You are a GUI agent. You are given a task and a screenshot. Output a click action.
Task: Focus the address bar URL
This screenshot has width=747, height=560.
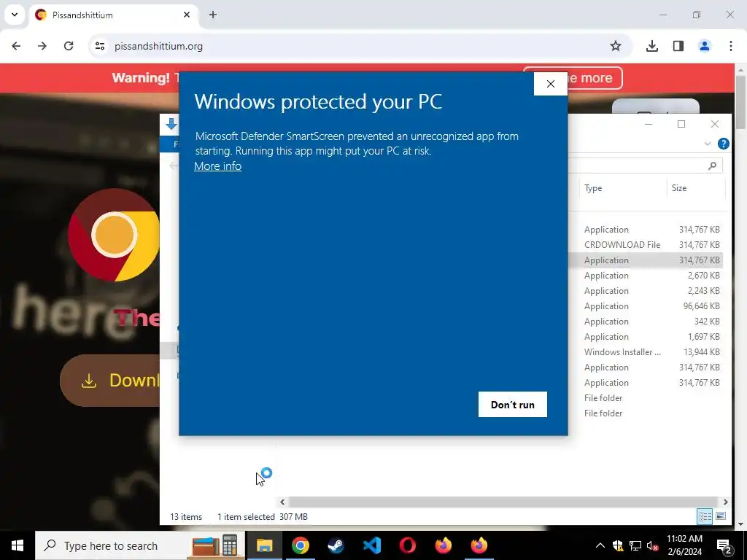158,46
